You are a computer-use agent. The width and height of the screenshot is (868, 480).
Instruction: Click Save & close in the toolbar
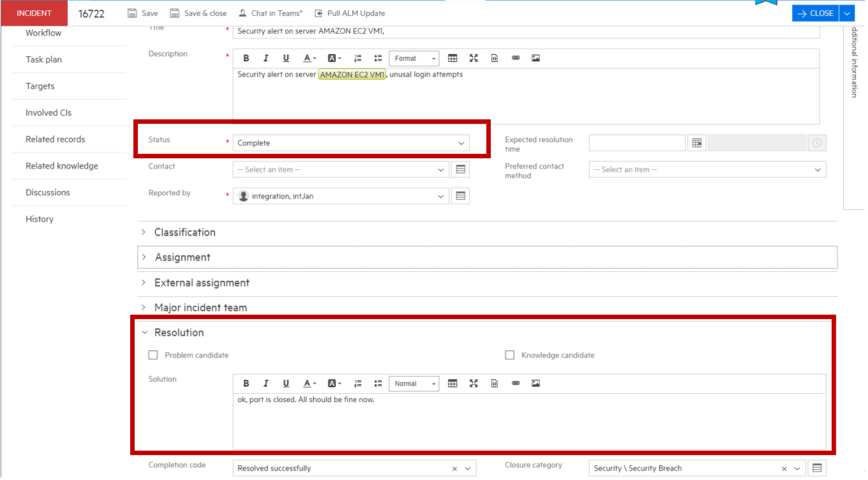(198, 13)
